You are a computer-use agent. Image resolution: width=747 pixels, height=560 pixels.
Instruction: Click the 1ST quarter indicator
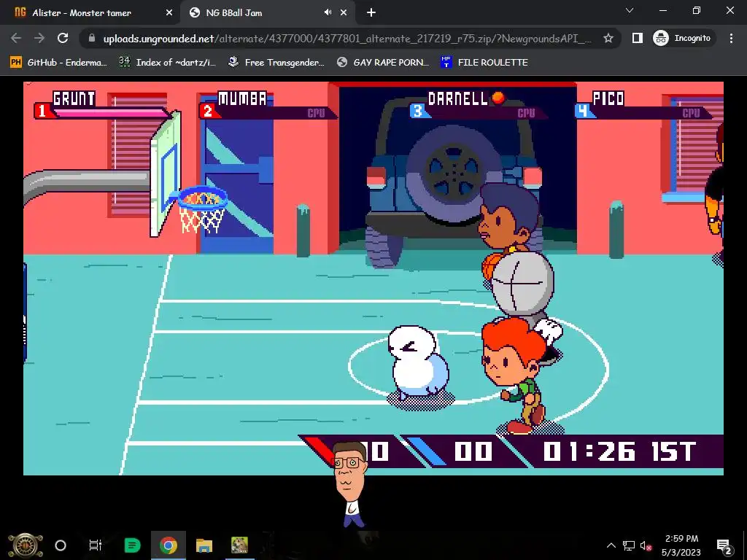click(673, 451)
